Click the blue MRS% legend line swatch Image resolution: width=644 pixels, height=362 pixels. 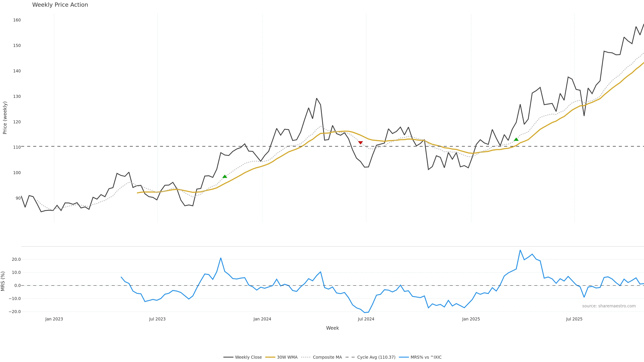[404, 357]
